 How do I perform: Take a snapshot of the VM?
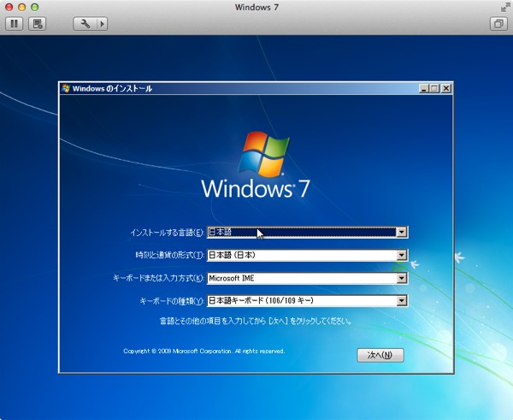point(37,24)
